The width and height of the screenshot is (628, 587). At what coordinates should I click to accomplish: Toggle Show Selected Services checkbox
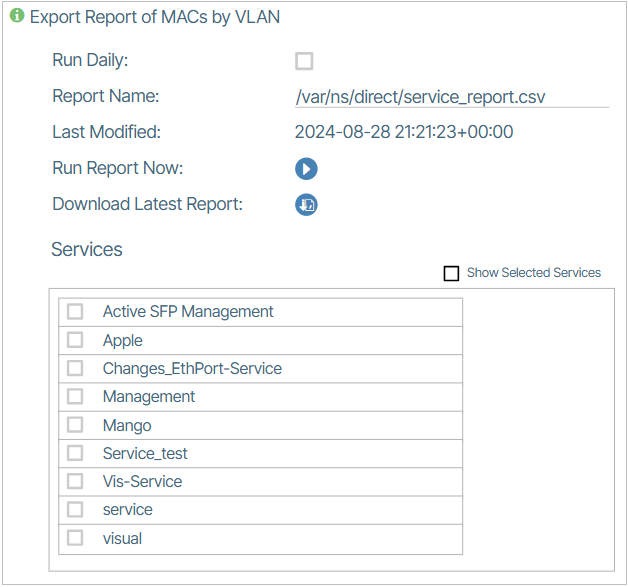451,273
